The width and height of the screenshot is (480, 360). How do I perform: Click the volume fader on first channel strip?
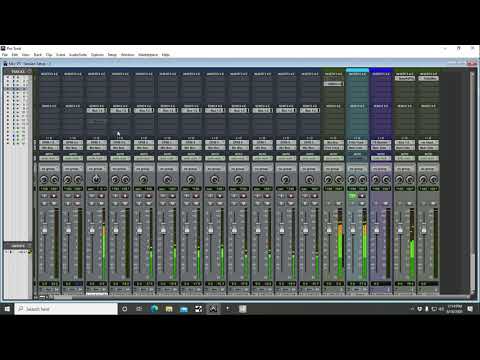tap(45, 230)
